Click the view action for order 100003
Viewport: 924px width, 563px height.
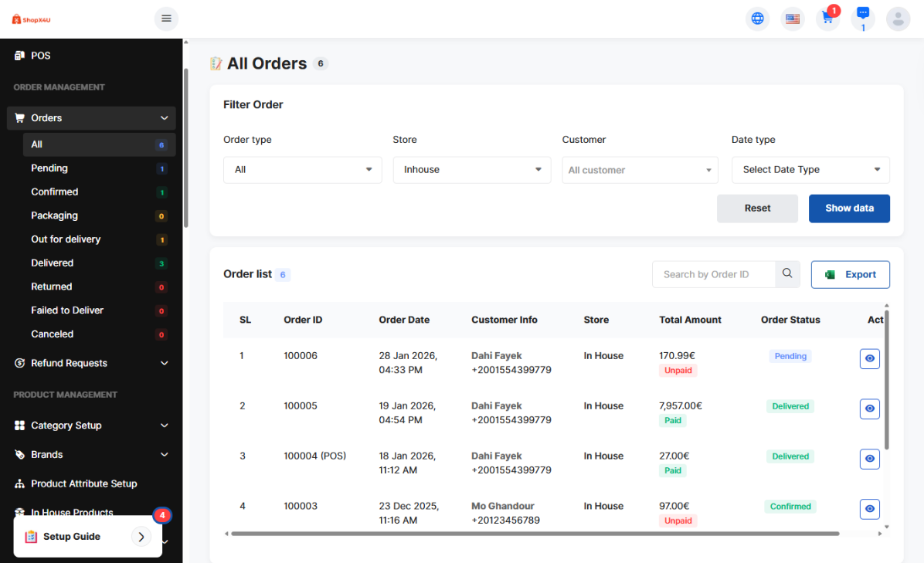click(869, 509)
